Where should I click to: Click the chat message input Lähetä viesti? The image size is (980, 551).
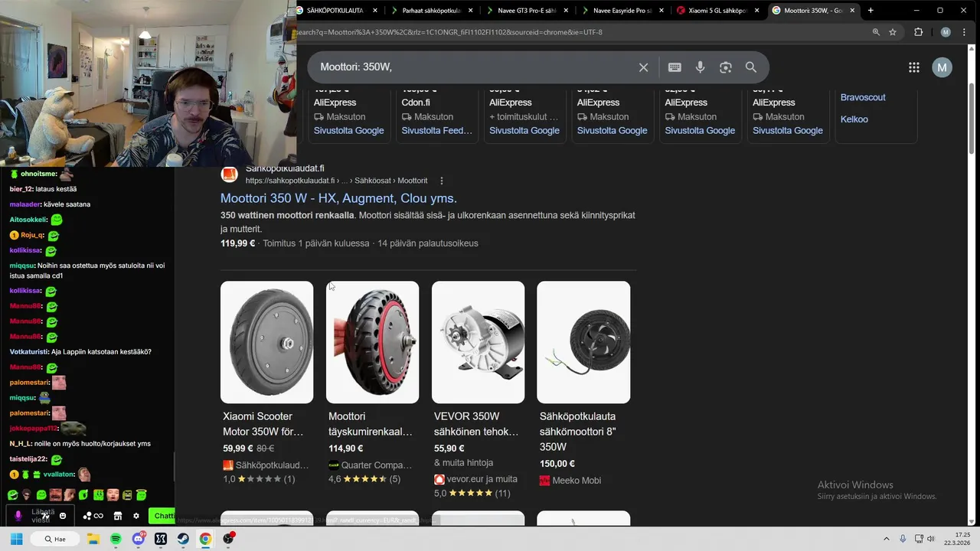[40, 516]
